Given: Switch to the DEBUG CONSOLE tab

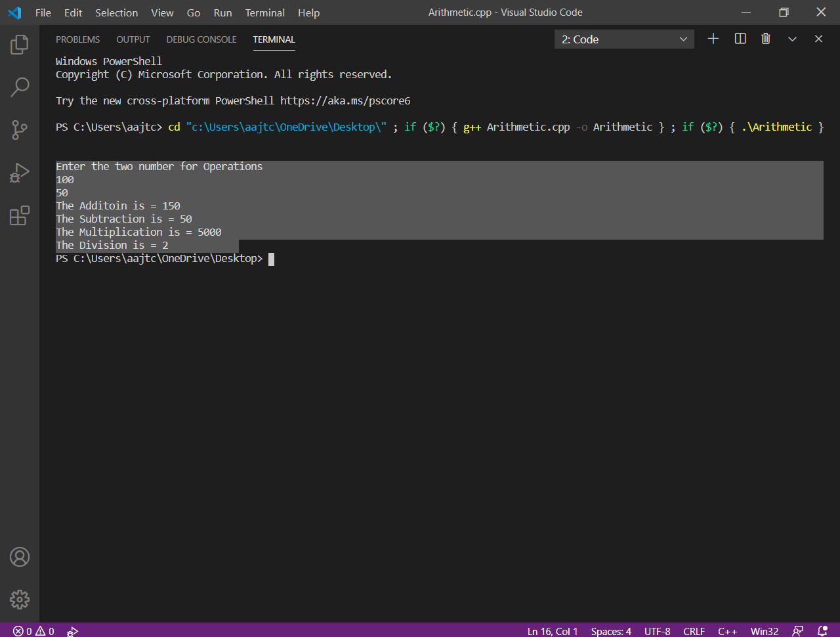Looking at the screenshot, I should (x=201, y=39).
